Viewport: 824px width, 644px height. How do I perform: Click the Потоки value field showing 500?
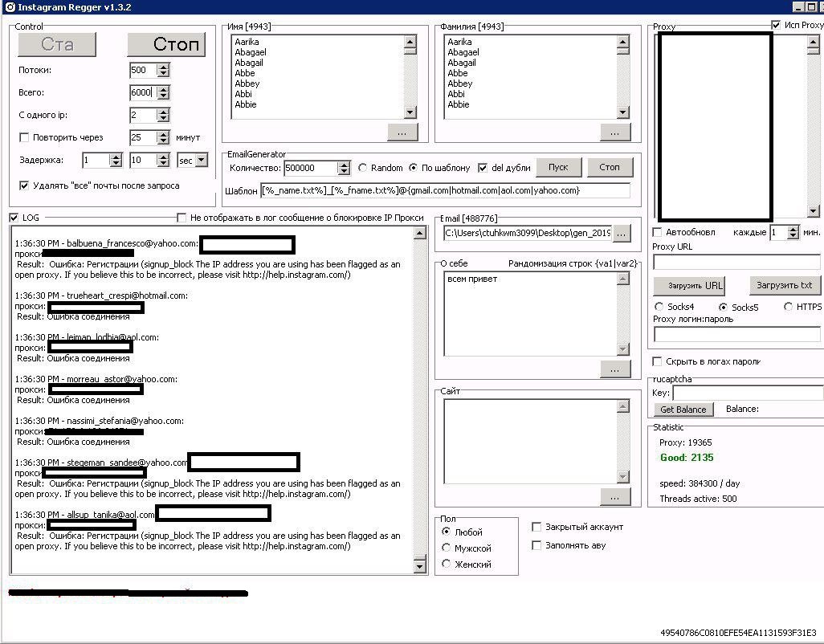[143, 70]
